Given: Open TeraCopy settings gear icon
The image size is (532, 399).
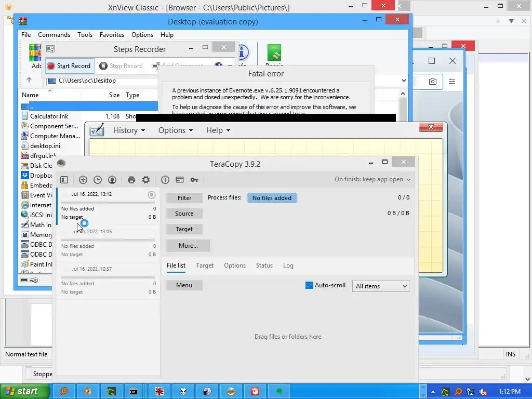Looking at the screenshot, I should coord(146,180).
